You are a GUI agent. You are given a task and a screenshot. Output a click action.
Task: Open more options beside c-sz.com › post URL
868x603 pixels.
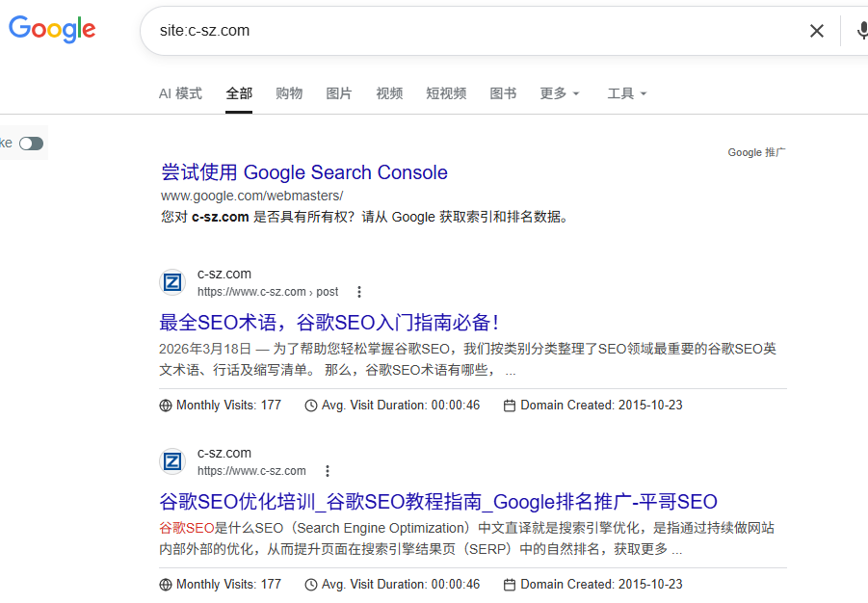[x=359, y=292]
